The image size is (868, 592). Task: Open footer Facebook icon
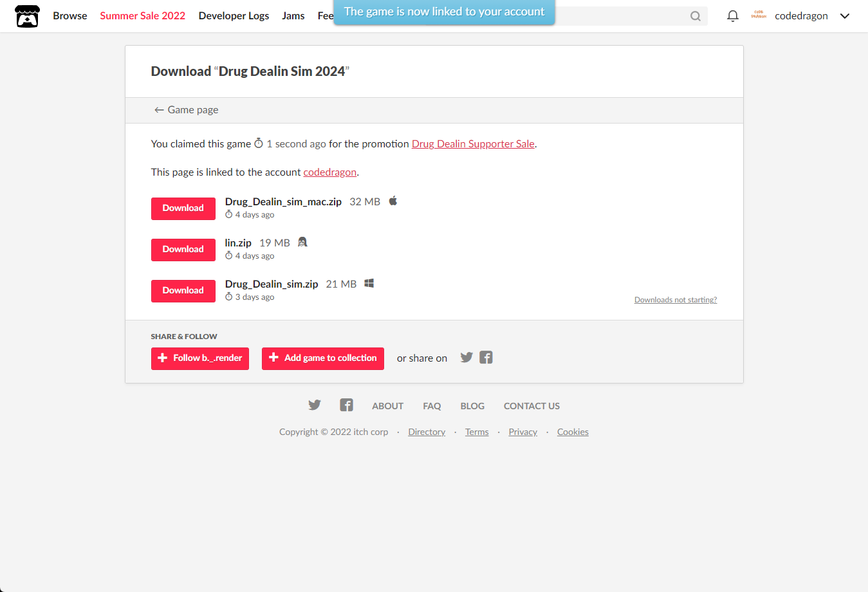(346, 405)
